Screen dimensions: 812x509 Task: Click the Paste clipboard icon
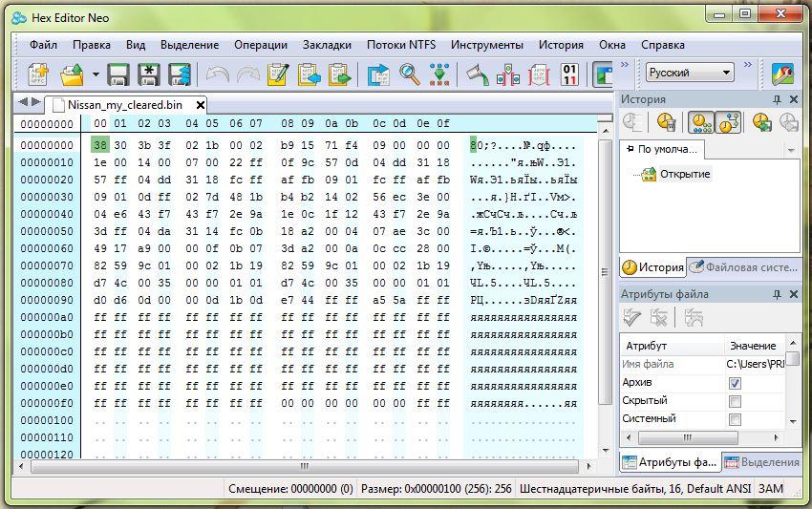point(339,74)
